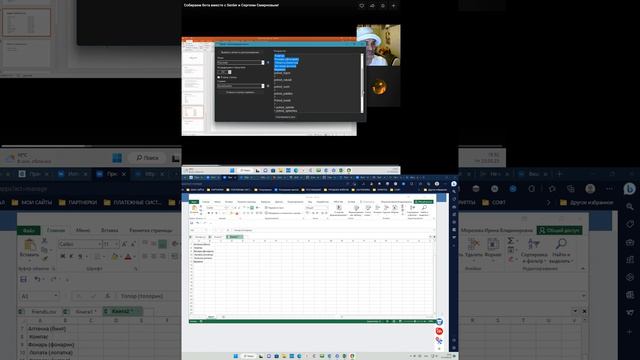Click the dark dialog's vertical scrollbar

click(362, 83)
